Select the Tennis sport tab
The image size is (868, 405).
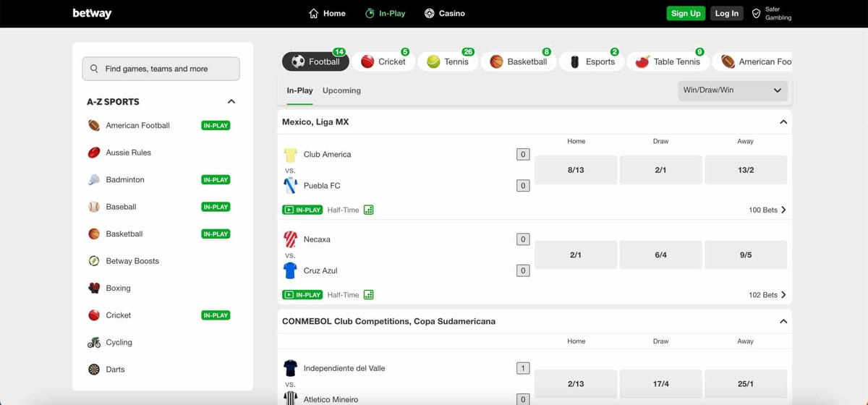(448, 61)
